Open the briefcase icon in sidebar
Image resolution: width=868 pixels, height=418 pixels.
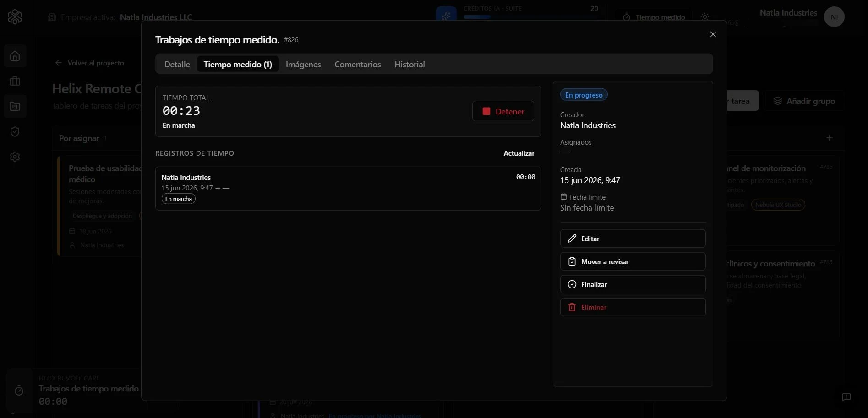coord(15,81)
